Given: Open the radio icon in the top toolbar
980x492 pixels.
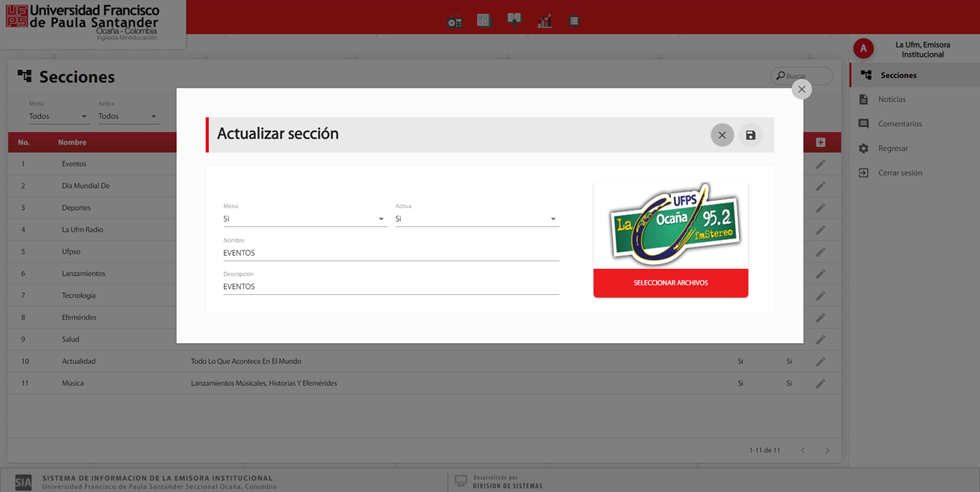Looking at the screenshot, I should [x=455, y=21].
